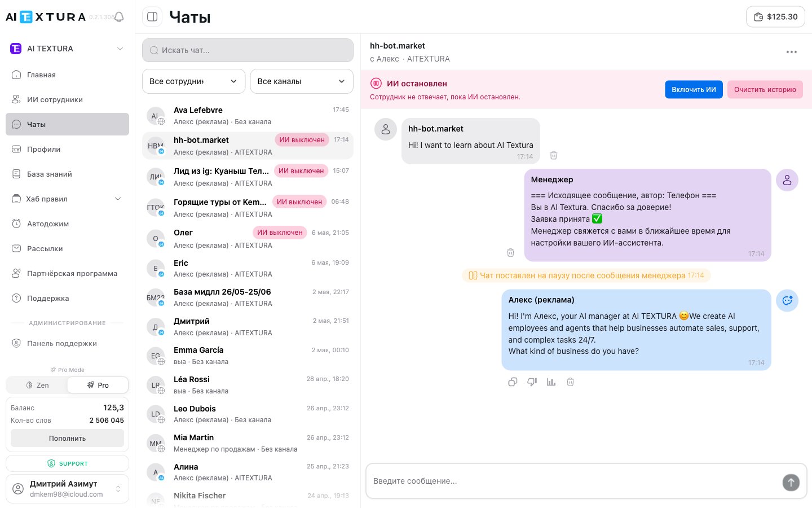This screenshot has width=812, height=508.
Task: Click the Алекс (реклама) bot avatar icon
Action: click(787, 301)
